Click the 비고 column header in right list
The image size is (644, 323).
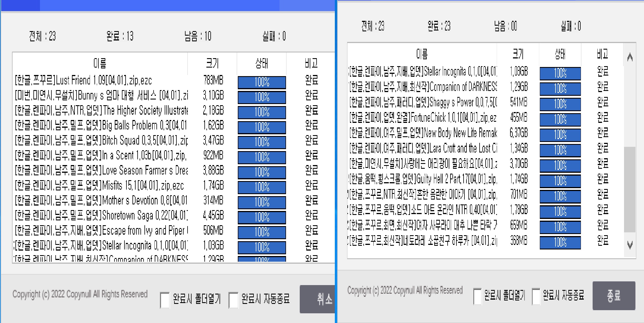pyautogui.click(x=602, y=54)
